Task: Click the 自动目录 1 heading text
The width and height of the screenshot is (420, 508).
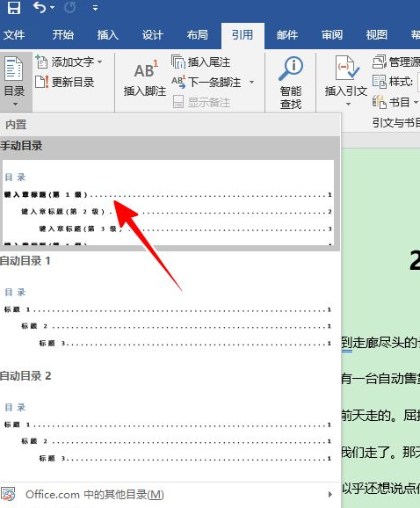Action: [25, 261]
